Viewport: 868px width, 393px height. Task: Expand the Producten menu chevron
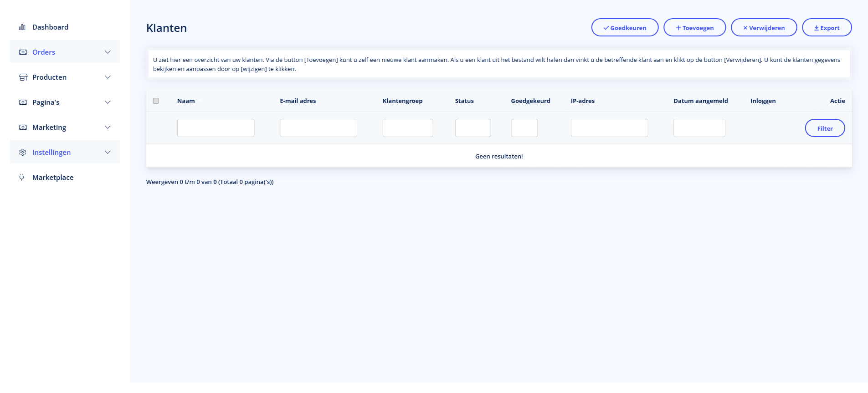click(108, 77)
